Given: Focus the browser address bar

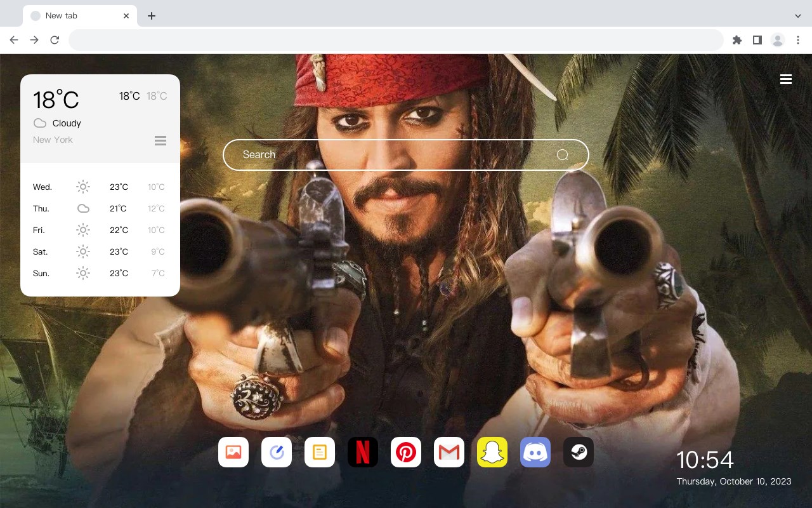Looking at the screenshot, I should tap(396, 40).
